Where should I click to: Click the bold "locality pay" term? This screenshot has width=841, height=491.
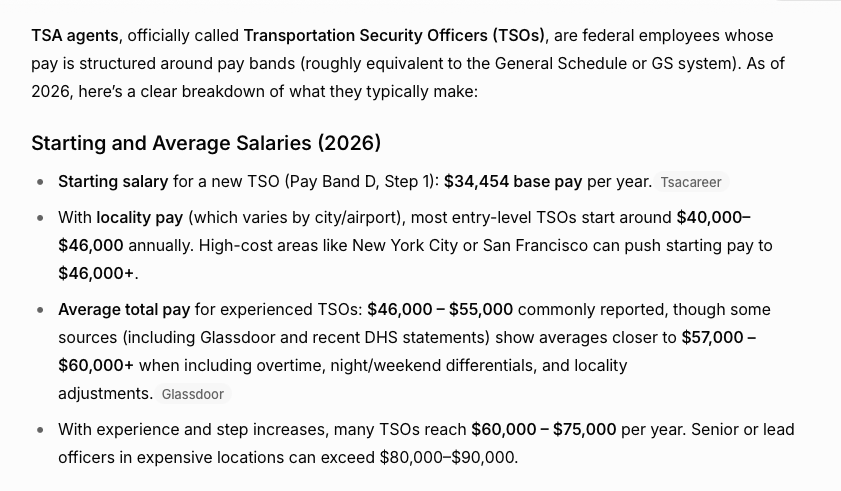click(140, 217)
